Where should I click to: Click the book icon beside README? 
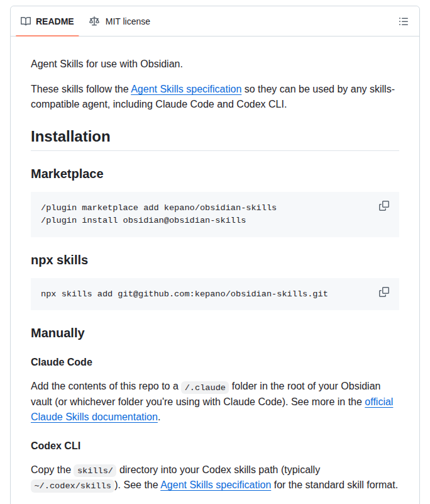tap(26, 21)
